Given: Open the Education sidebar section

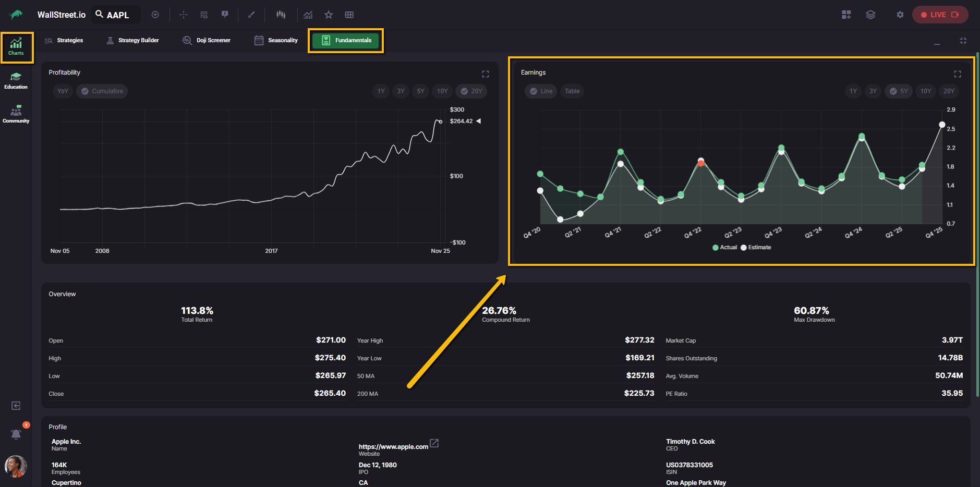Looking at the screenshot, I should coord(16,81).
